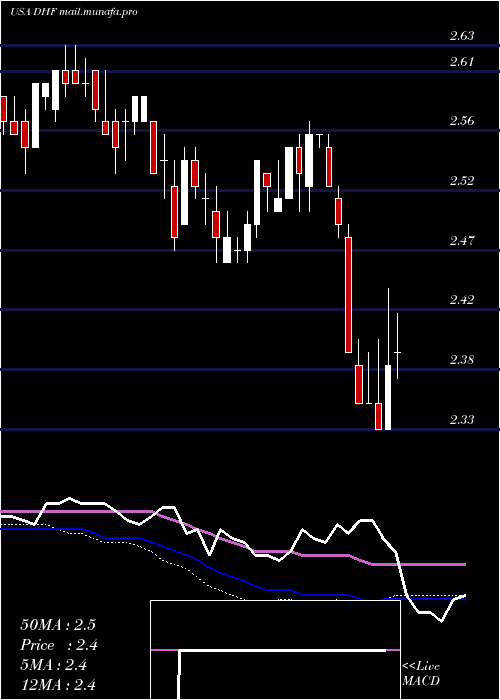Click the '<<Live MACD' label
The height and width of the screenshot is (700, 500).
tap(421, 674)
